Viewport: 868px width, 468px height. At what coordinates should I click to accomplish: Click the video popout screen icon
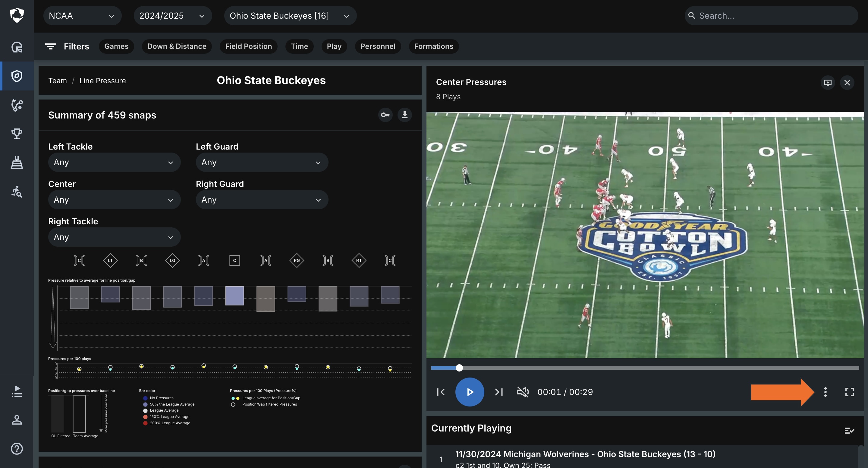pos(828,83)
